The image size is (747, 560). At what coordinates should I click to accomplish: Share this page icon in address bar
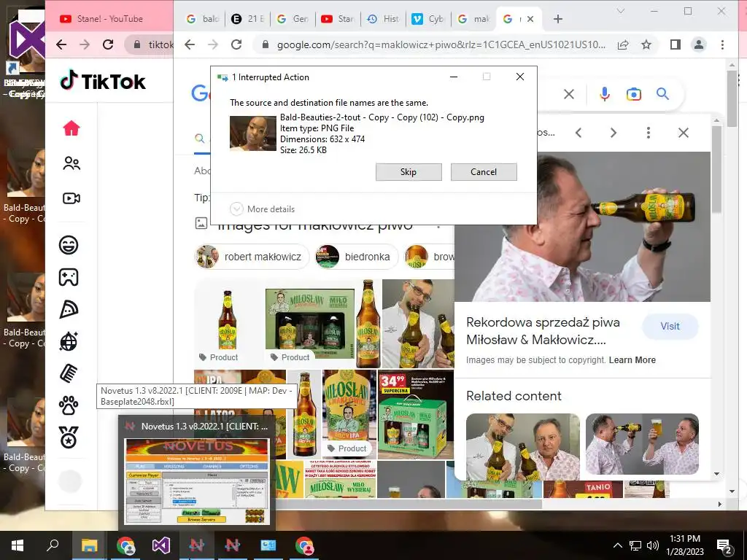(x=623, y=44)
